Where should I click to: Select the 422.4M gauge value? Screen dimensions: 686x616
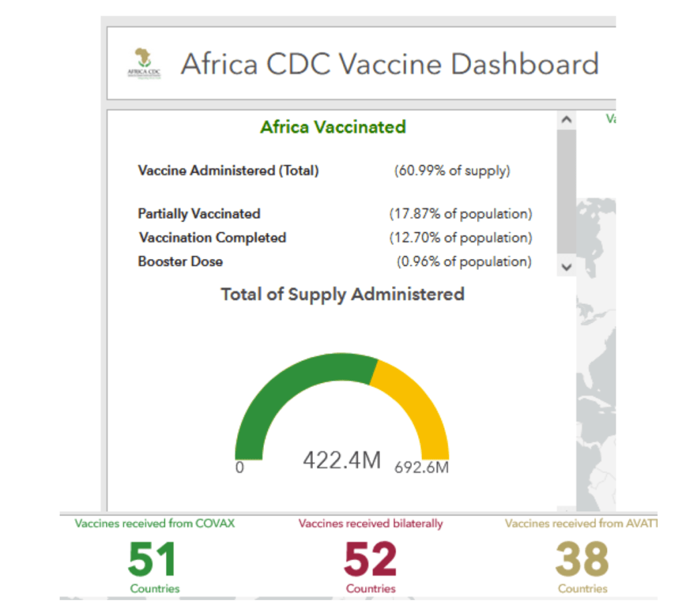pos(342,461)
